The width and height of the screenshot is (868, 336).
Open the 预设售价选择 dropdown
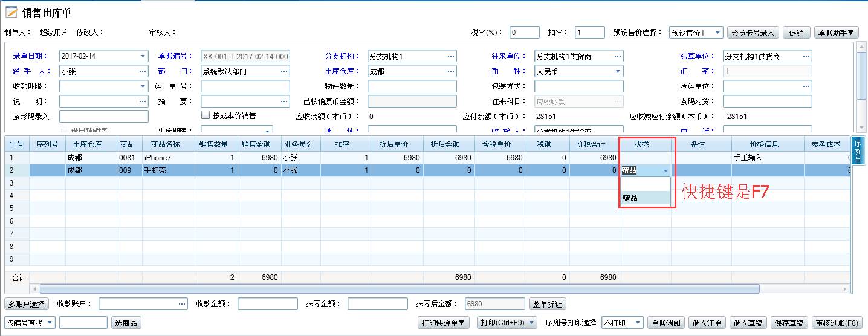[717, 33]
